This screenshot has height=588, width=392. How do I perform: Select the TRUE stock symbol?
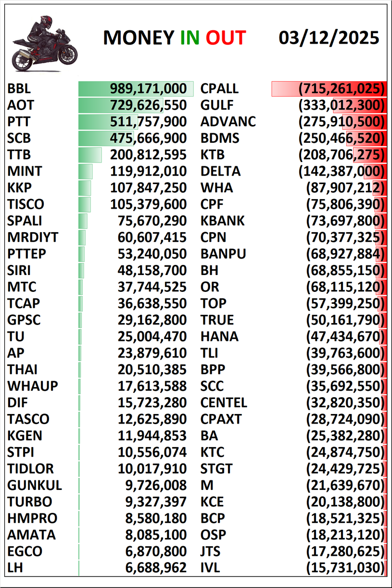coord(217,320)
